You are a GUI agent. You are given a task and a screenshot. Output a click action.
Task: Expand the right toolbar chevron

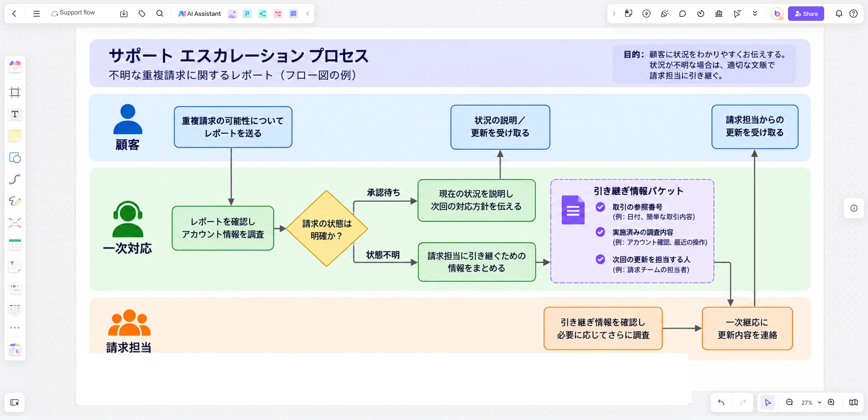pyautogui.click(x=614, y=14)
